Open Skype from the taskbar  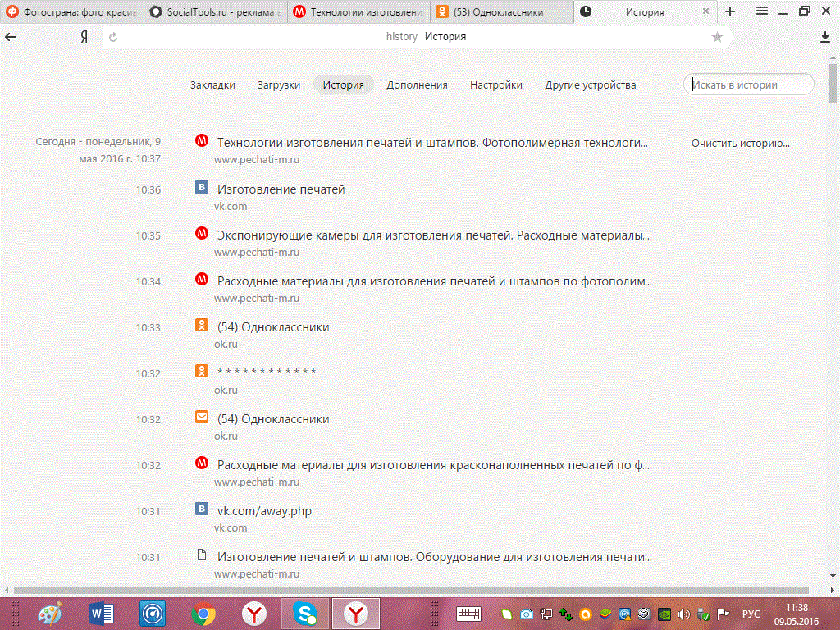[x=305, y=613]
